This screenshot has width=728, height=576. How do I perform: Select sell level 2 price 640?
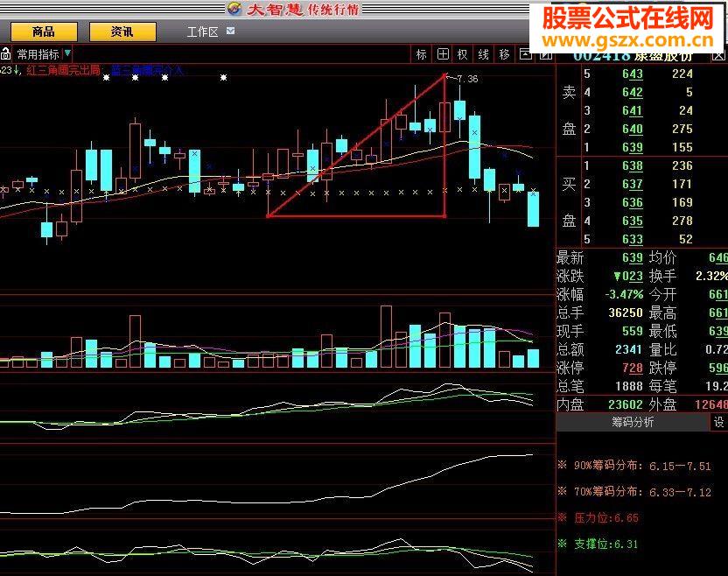(x=633, y=129)
